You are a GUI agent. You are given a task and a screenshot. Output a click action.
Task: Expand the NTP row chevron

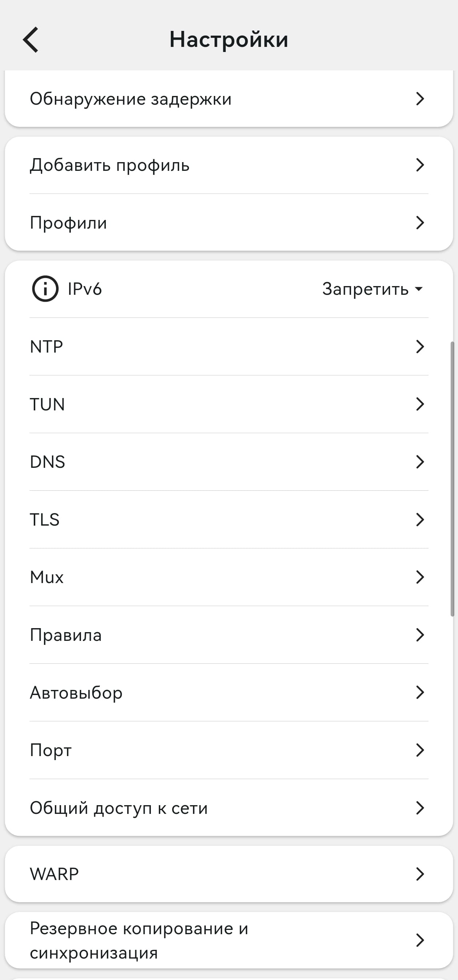(419, 346)
